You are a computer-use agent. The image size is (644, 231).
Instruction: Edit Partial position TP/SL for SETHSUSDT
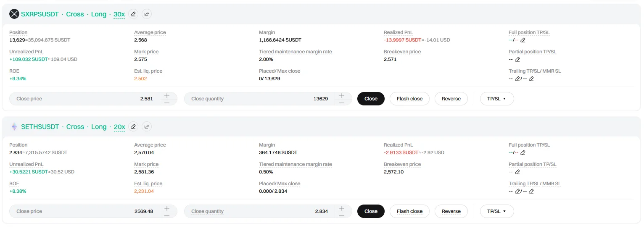[x=517, y=172]
